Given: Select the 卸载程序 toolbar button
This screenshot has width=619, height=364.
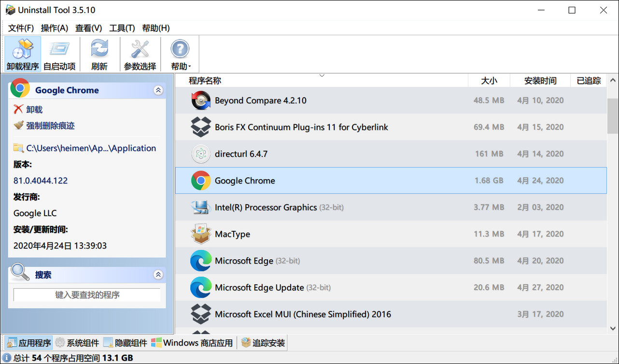Looking at the screenshot, I should tap(23, 55).
